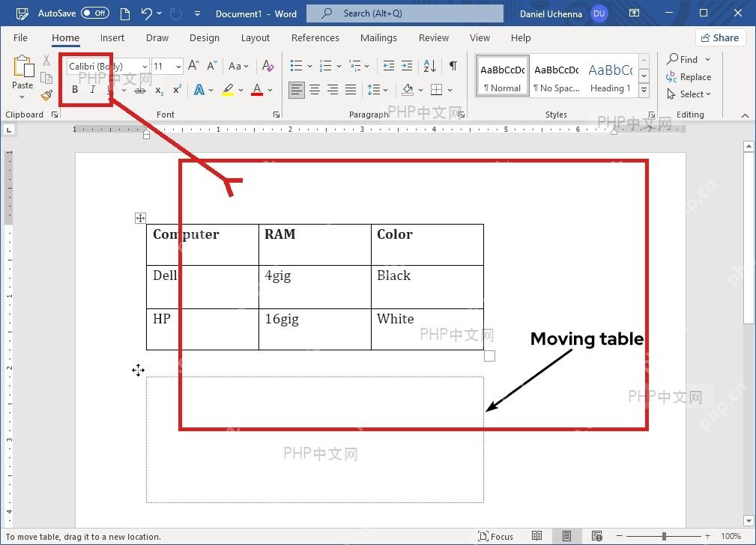The image size is (756, 545).
Task: Justify the paragraph text
Action: [x=351, y=90]
